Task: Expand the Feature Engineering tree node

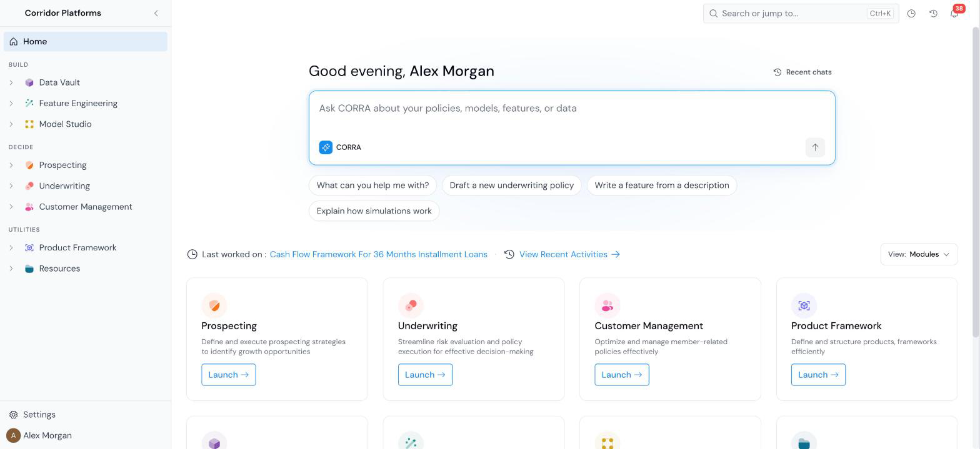Action: click(11, 103)
